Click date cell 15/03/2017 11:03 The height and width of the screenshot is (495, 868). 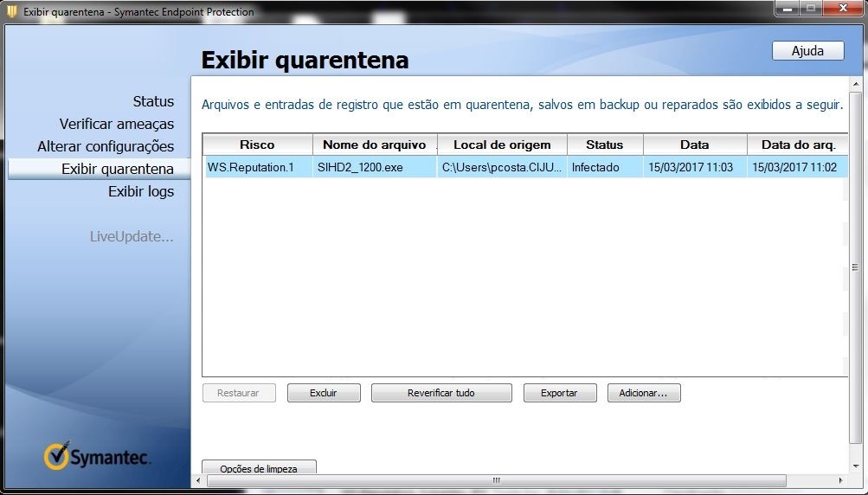click(695, 167)
